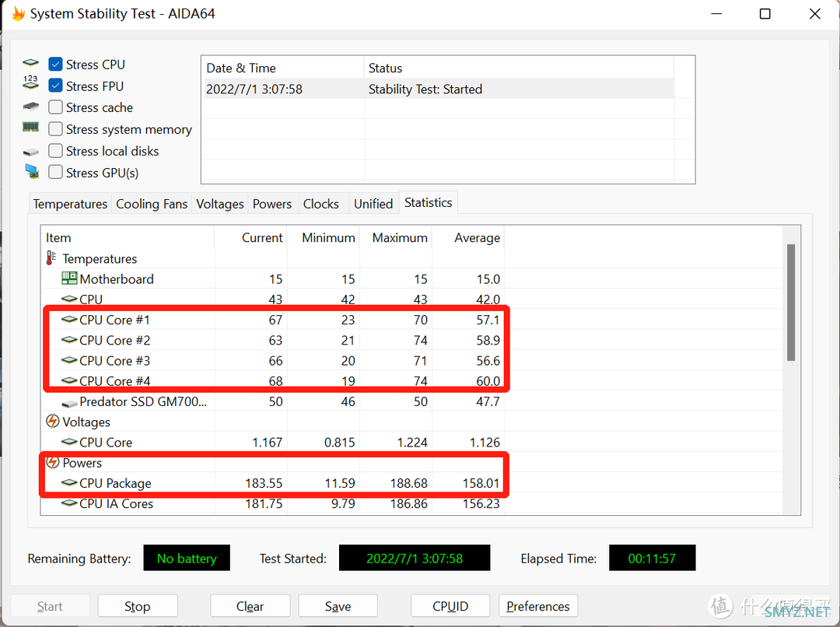The height and width of the screenshot is (627, 840).
Task: Click CPU Core voltage maximum value 1.224
Action: coord(412,442)
